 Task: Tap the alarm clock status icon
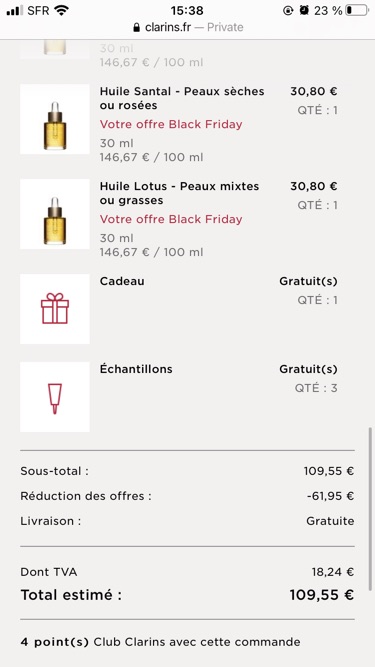(304, 11)
